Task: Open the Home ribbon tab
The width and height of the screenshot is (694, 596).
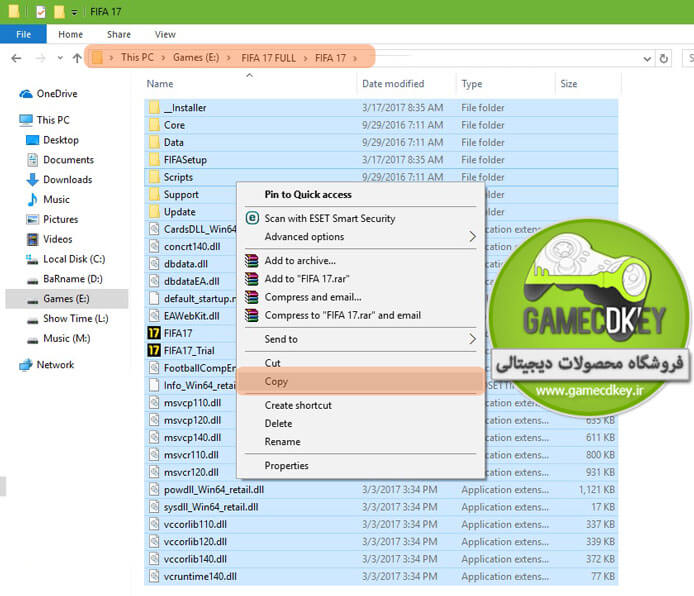Action: coord(70,34)
